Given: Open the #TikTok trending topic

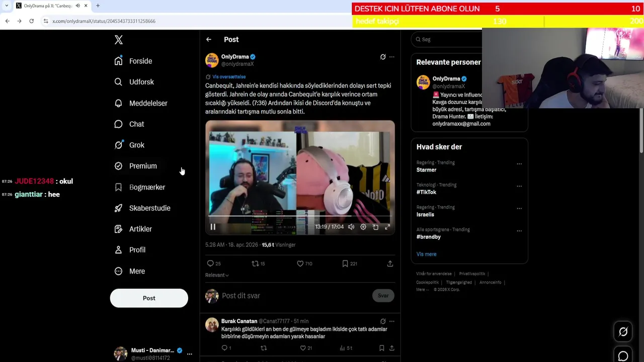Looking at the screenshot, I should 426,192.
